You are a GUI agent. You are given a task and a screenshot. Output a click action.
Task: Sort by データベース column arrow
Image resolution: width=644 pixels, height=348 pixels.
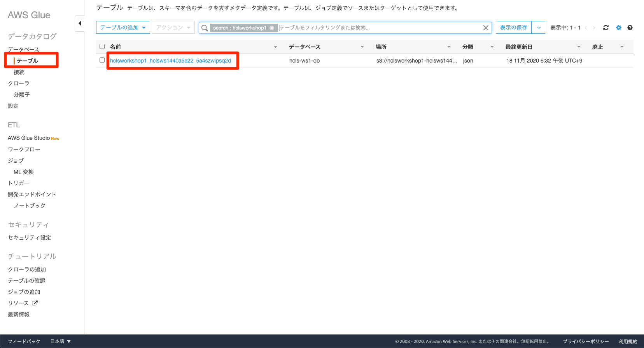(362, 47)
